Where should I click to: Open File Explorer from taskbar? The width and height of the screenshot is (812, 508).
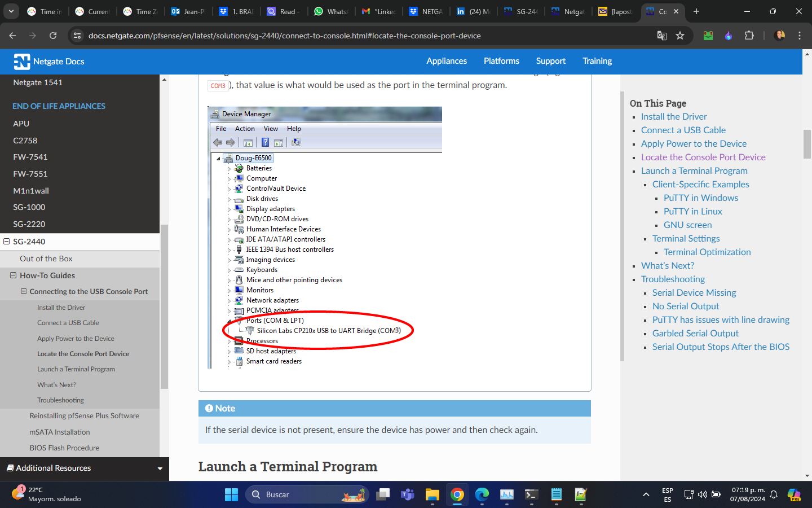click(433, 494)
